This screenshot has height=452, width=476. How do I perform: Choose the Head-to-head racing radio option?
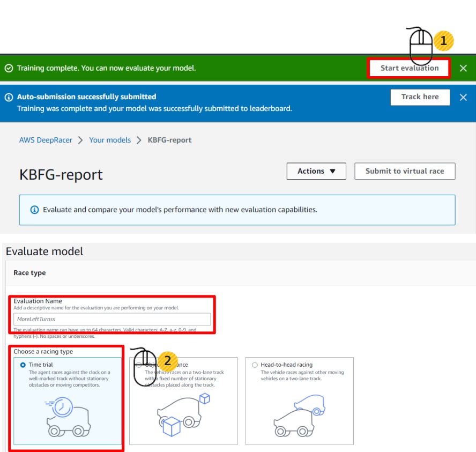(x=255, y=365)
